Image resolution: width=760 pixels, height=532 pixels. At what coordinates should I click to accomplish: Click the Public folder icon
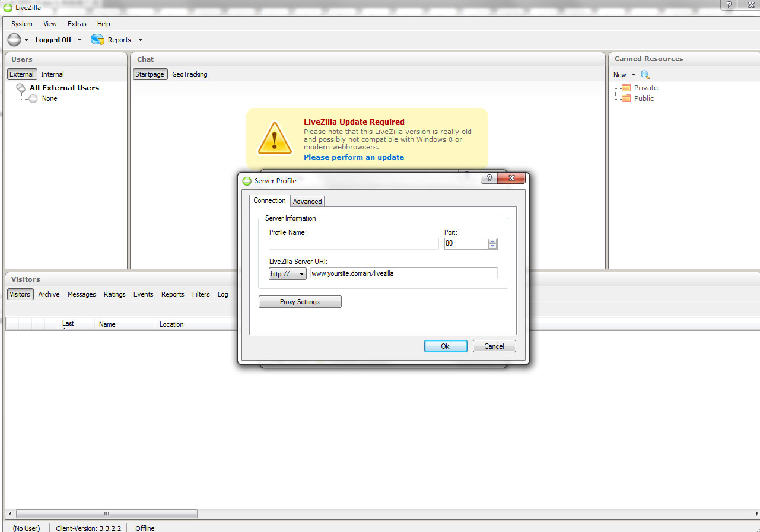(x=626, y=98)
